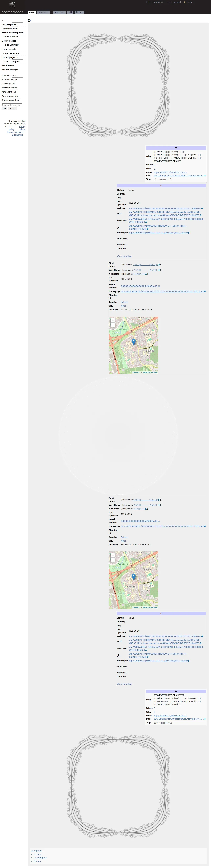Select the blue marker on the second map
Screen dimensions: 211x868
[x=133, y=577]
